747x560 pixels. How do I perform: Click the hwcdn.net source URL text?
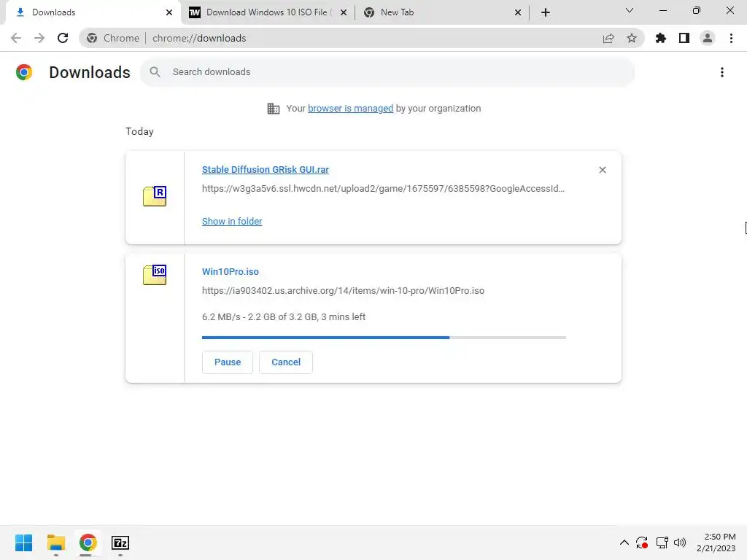pos(383,189)
